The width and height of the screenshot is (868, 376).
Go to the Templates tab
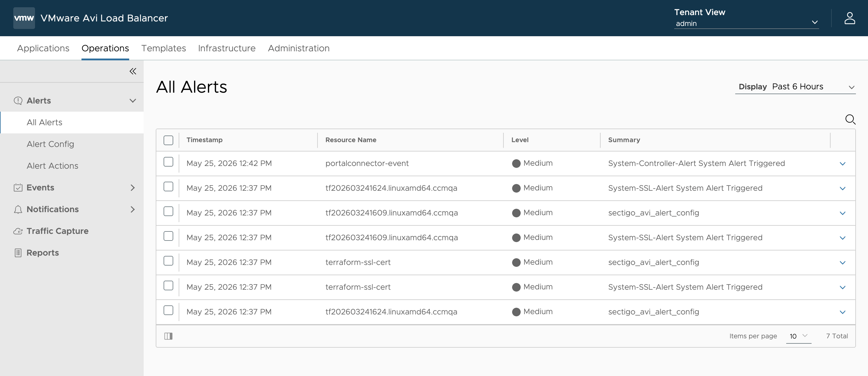pos(163,48)
